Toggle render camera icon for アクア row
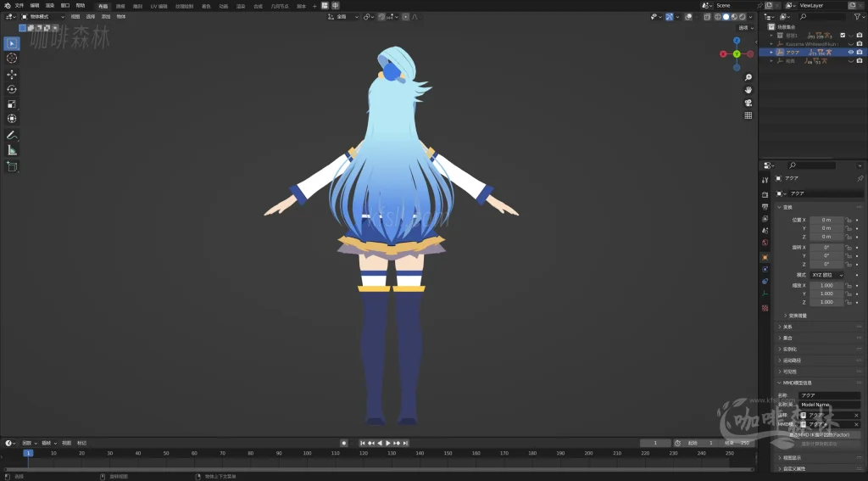This screenshot has height=481, width=868. click(x=860, y=52)
